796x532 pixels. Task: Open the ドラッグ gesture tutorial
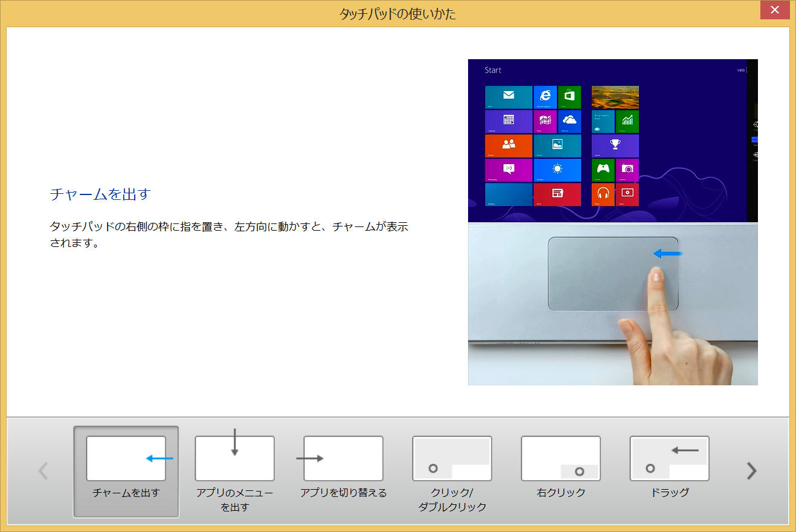(x=669, y=471)
